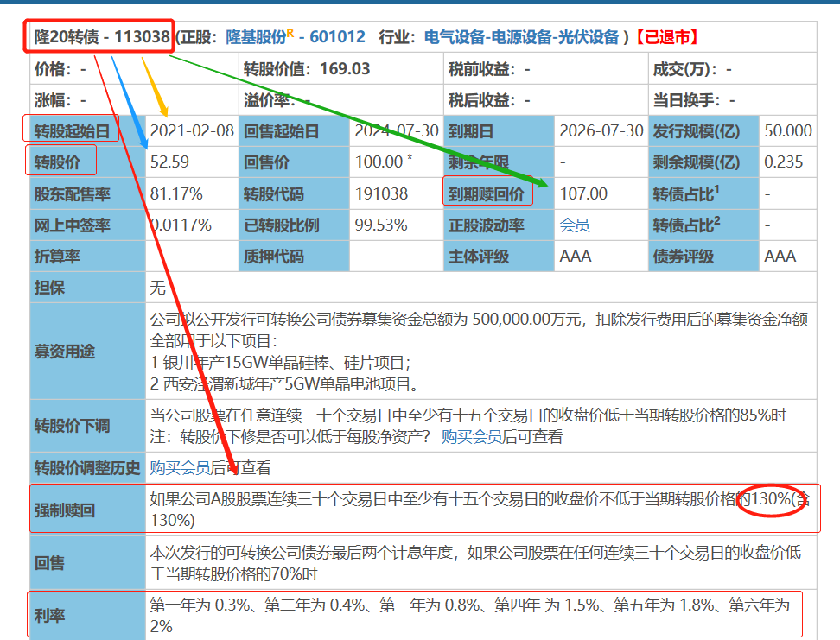
Task: Select the 转债占比 superscript 1 header cell
Action: coord(704,193)
